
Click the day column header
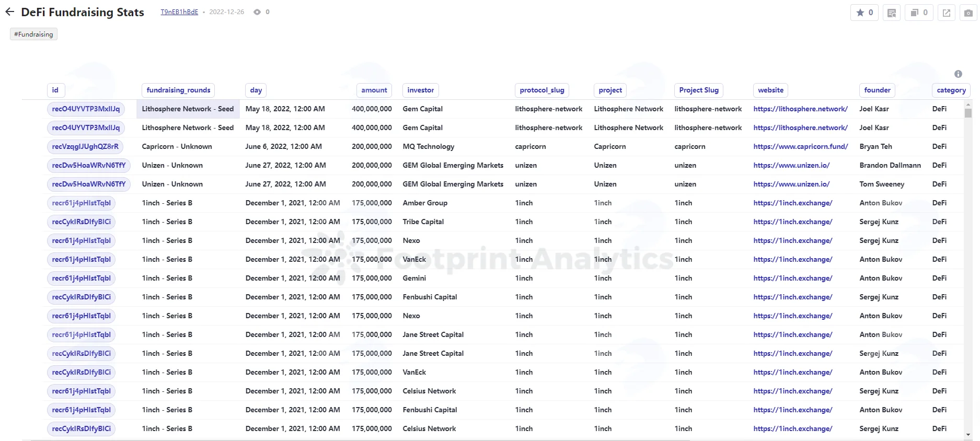coord(256,90)
